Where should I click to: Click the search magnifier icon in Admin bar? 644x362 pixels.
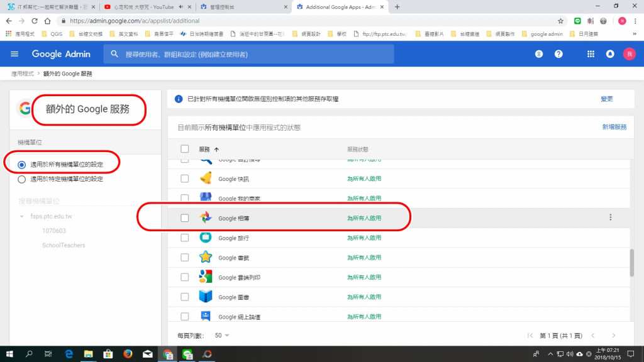[x=114, y=54]
